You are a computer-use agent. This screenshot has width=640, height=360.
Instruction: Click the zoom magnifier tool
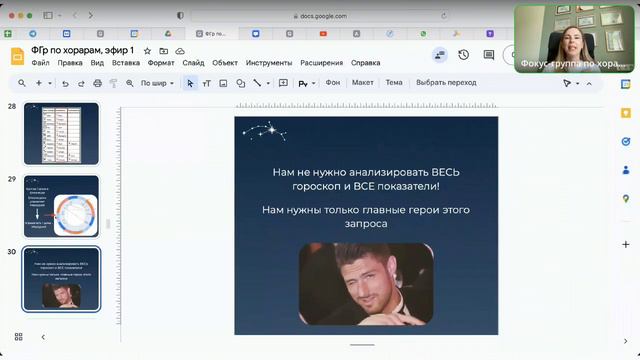[130, 83]
